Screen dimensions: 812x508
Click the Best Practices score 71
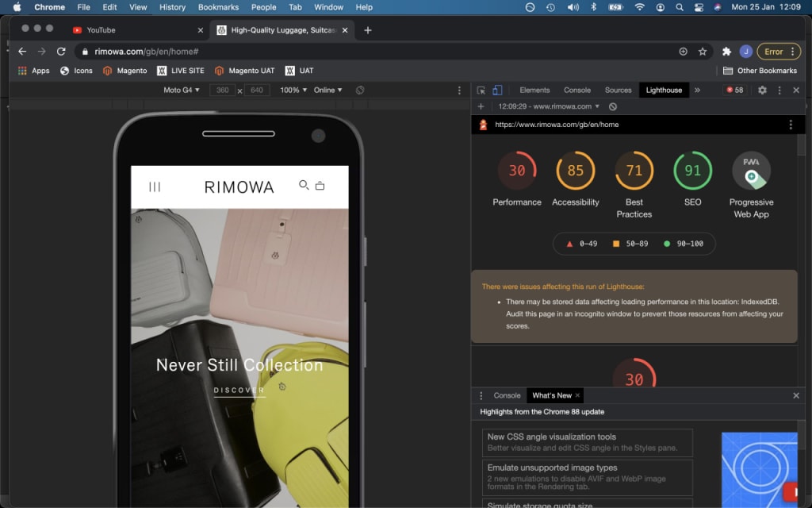[x=634, y=171]
